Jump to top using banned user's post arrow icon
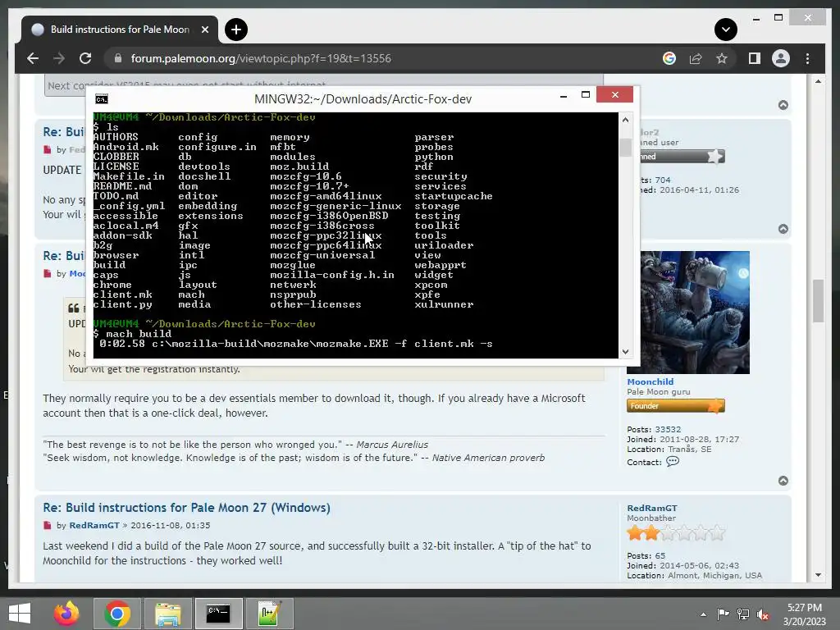Viewport: 840px width, 630px height. coord(783,230)
